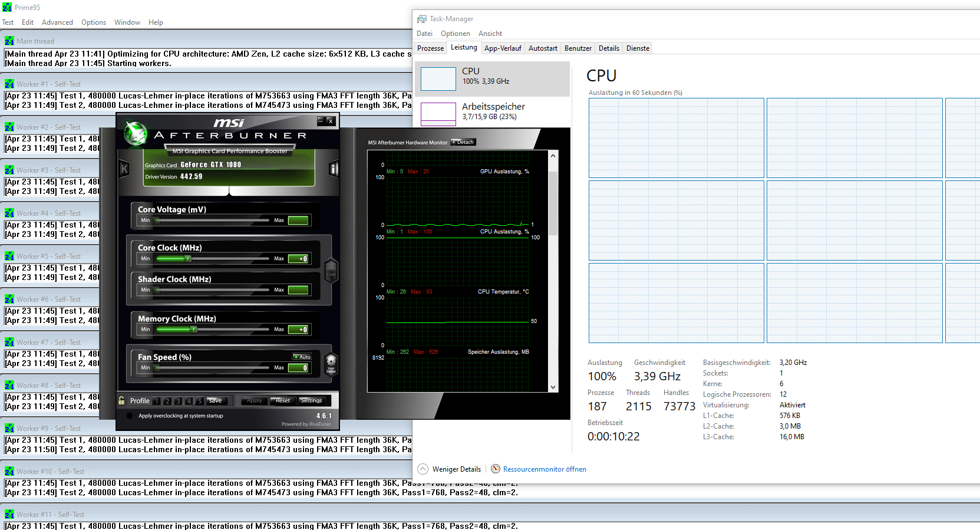
Task: Open the Advanced menu in Prime95
Action: click(x=57, y=22)
